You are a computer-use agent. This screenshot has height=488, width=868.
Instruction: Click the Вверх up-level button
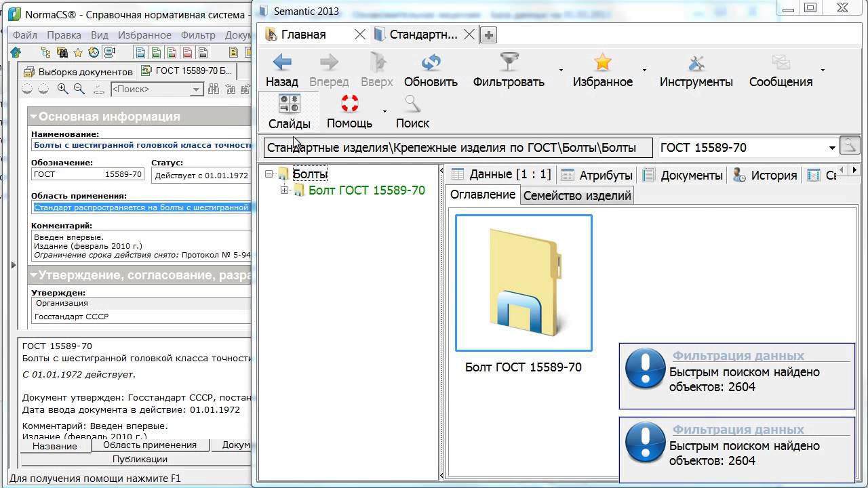pos(377,70)
